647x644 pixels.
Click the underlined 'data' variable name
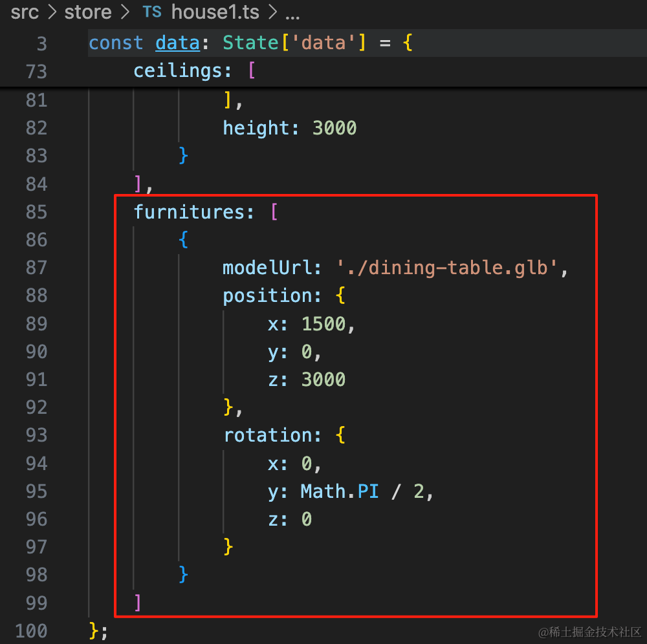tap(177, 43)
